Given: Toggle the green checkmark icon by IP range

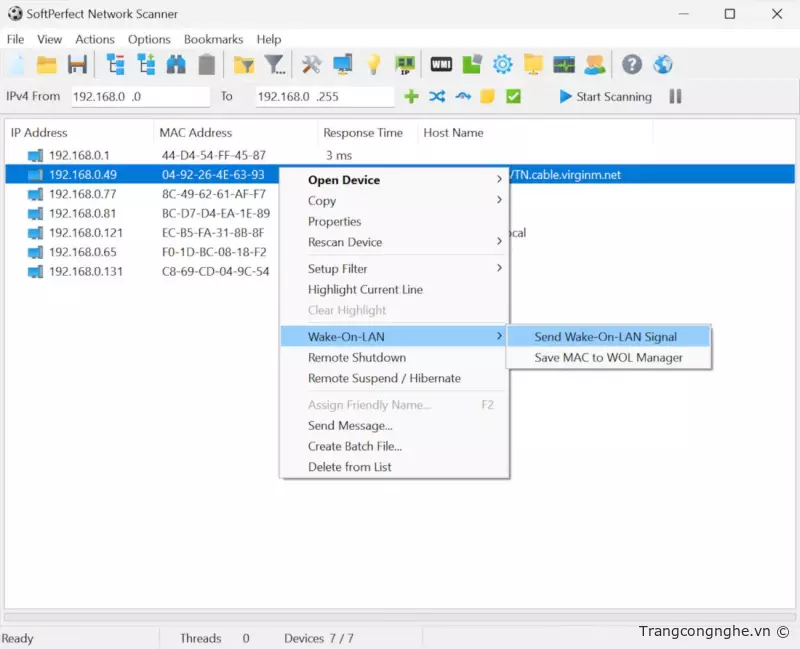Looking at the screenshot, I should point(513,97).
